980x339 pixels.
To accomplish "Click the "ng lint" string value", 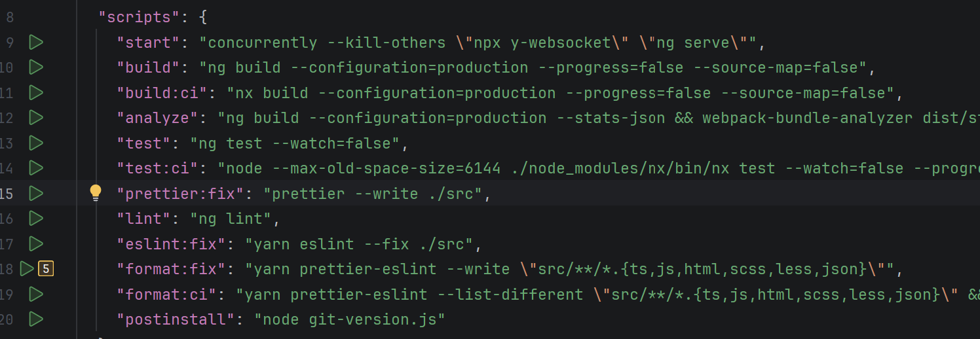I will click(x=231, y=219).
